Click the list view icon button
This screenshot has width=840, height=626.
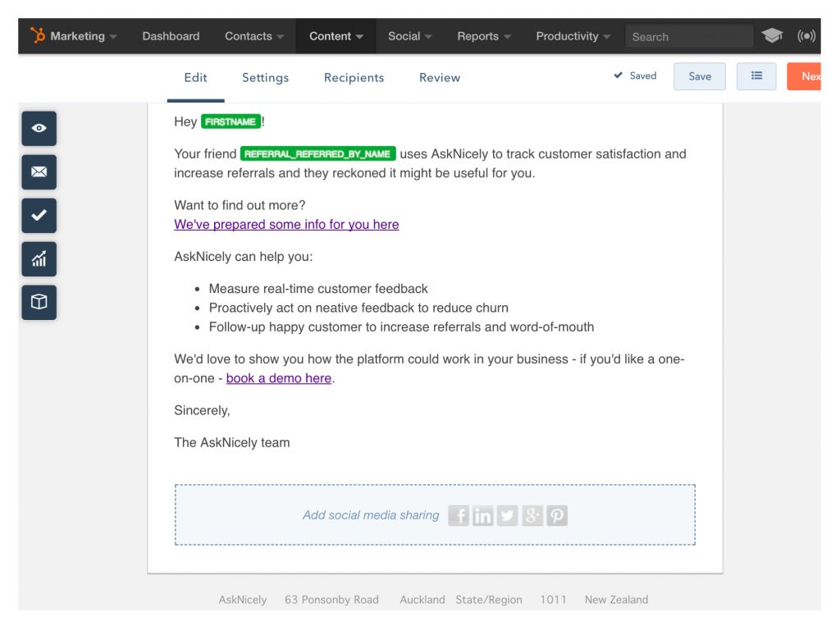(x=756, y=76)
